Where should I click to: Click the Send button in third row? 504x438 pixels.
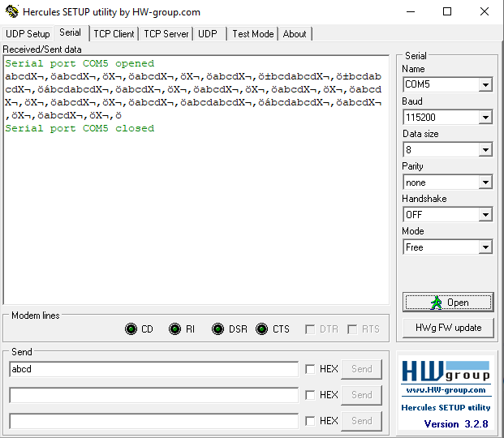click(362, 421)
